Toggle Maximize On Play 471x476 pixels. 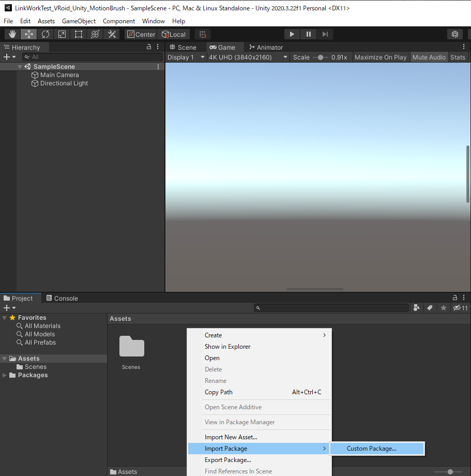click(x=381, y=57)
